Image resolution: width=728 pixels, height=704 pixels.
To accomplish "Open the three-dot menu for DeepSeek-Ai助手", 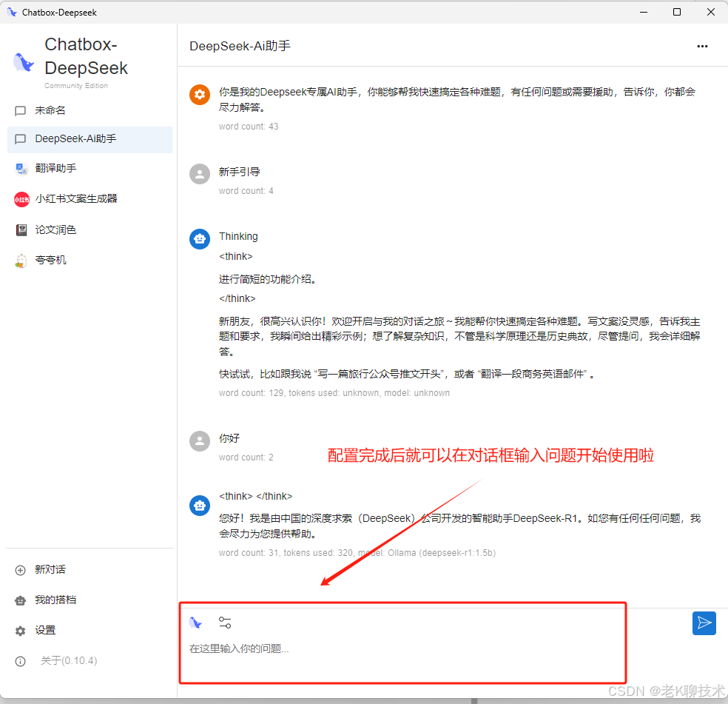I will 702,46.
